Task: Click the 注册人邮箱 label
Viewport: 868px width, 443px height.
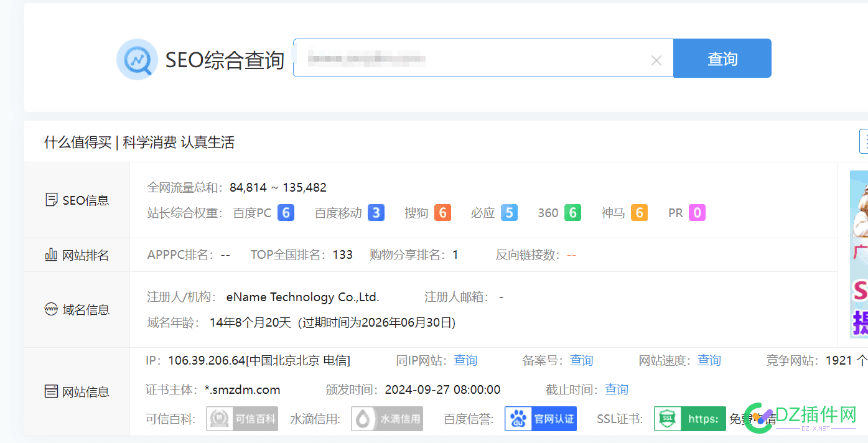Action: [457, 297]
